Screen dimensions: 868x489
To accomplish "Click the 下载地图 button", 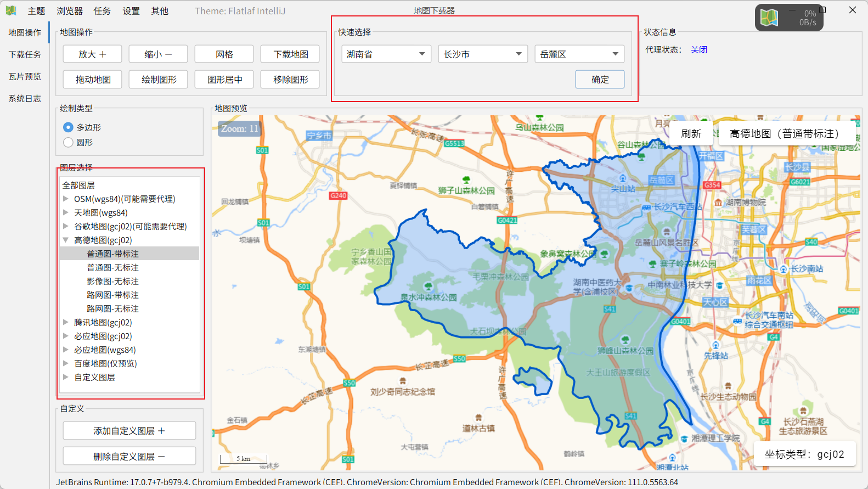I will click(290, 54).
